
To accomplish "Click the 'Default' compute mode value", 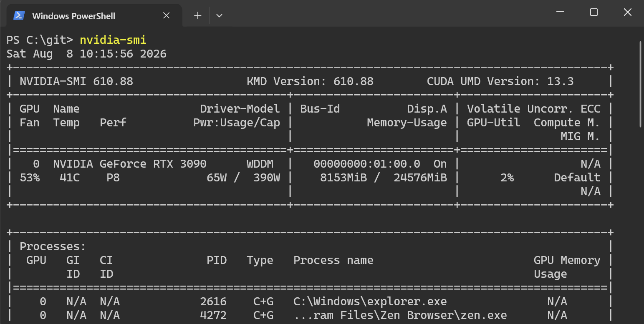I will tap(577, 178).
